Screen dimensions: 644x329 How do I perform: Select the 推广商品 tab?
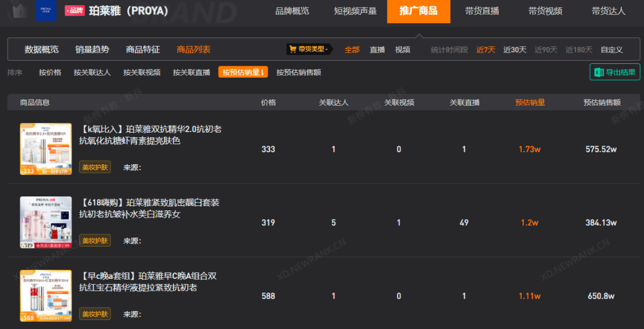(x=419, y=11)
